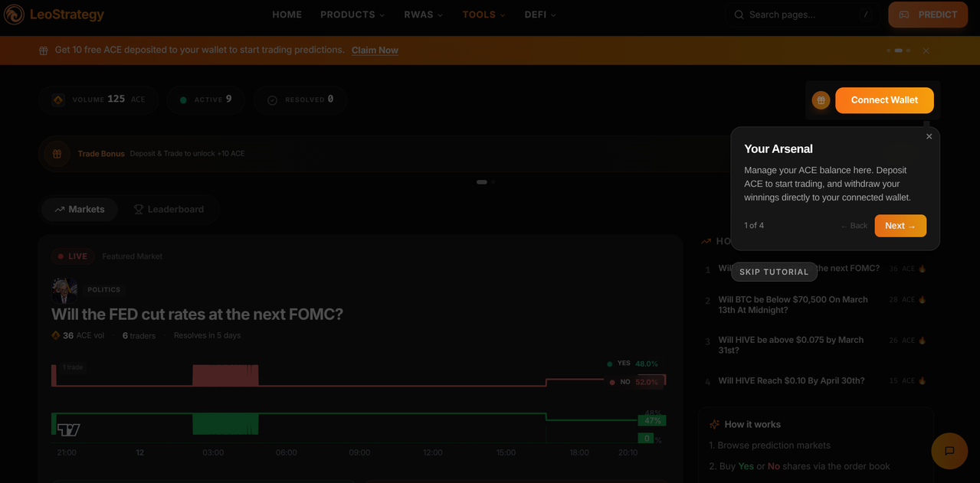Image resolution: width=980 pixels, height=483 pixels.
Task: Click the LeoStrategy lion logo
Action: click(x=14, y=15)
